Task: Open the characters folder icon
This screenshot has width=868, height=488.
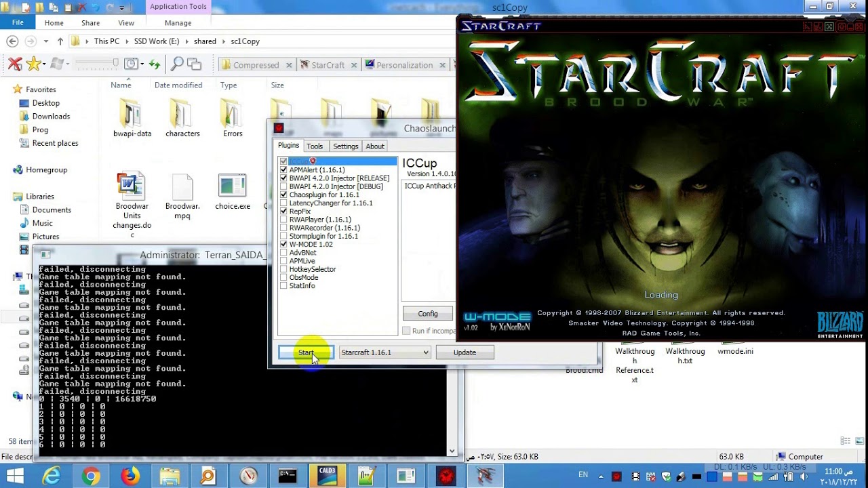Action: (x=182, y=113)
